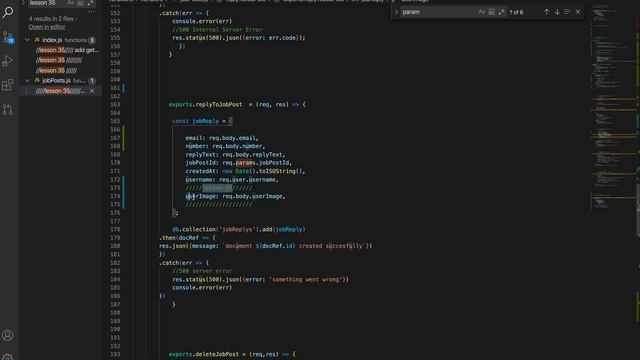Collapse jobPosts.js search results group
640x360 pixels.
coord(27,80)
